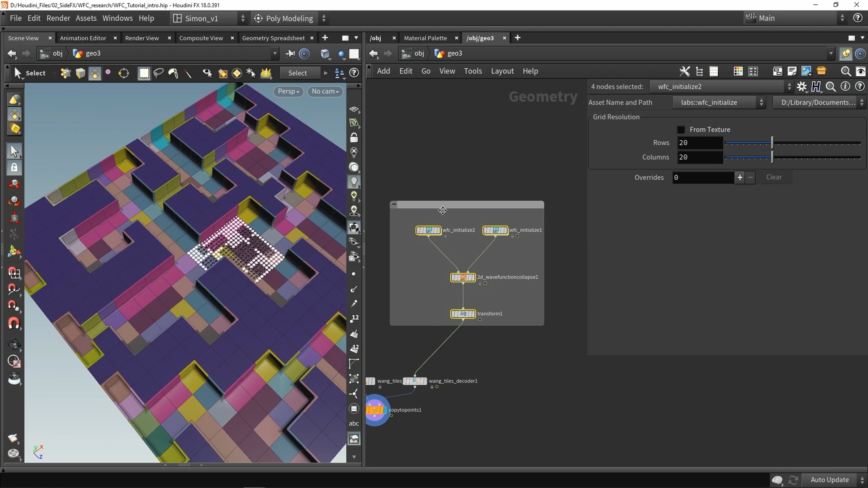The width and height of the screenshot is (868, 488).
Task: Show the tree list view icon
Action: 699,71
